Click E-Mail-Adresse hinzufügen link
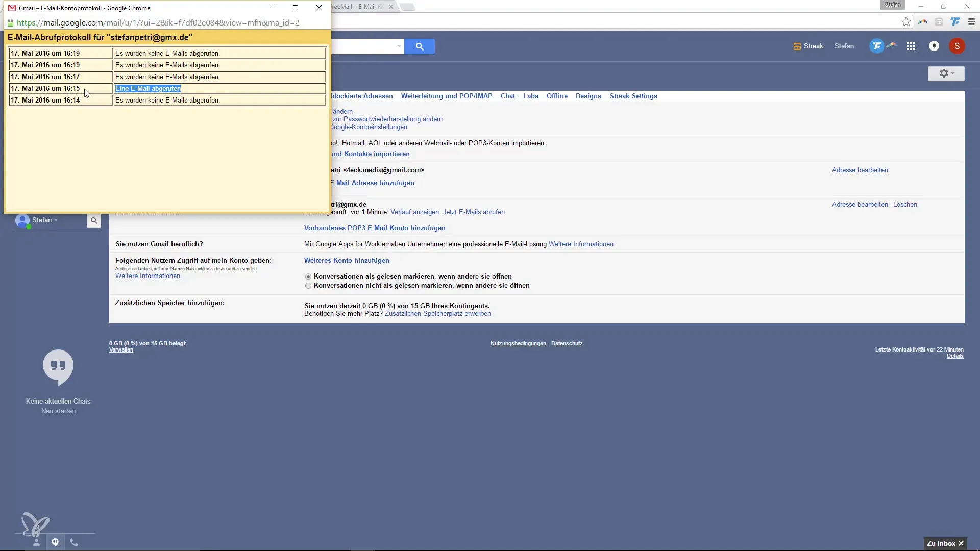The image size is (980, 551). tap(373, 183)
